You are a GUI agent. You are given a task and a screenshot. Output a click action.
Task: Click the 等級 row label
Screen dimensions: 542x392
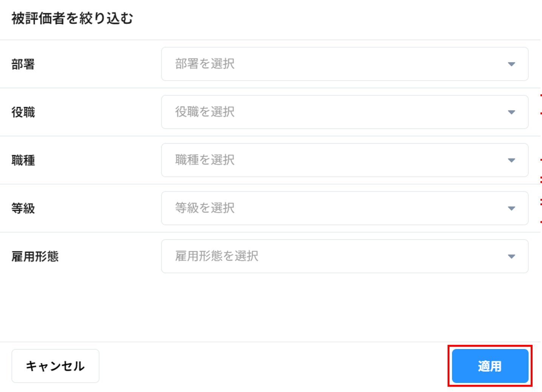pyautogui.click(x=23, y=208)
